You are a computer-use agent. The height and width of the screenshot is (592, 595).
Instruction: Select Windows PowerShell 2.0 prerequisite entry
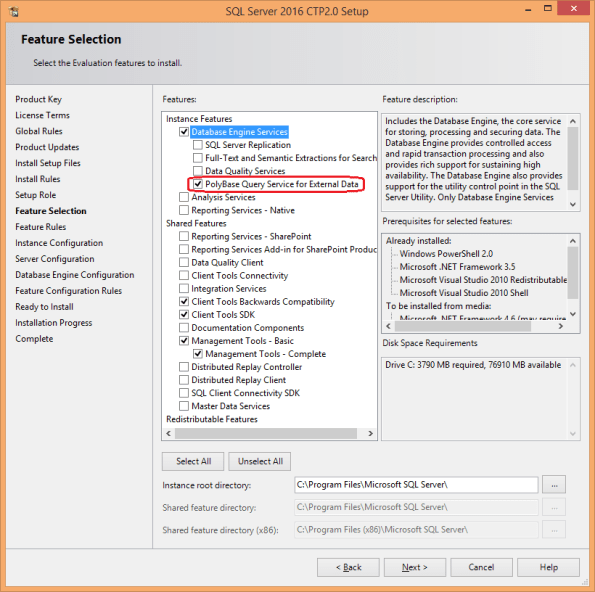(446, 253)
